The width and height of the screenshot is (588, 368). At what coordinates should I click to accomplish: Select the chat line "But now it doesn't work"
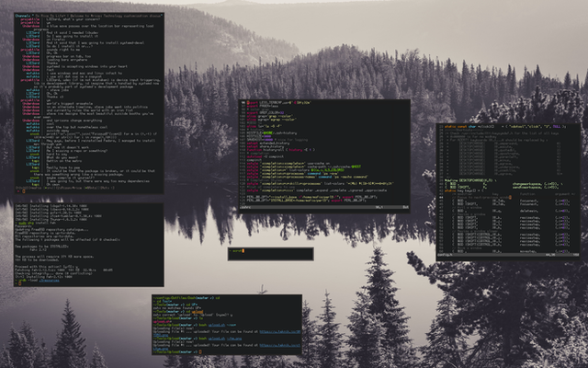click(67, 147)
